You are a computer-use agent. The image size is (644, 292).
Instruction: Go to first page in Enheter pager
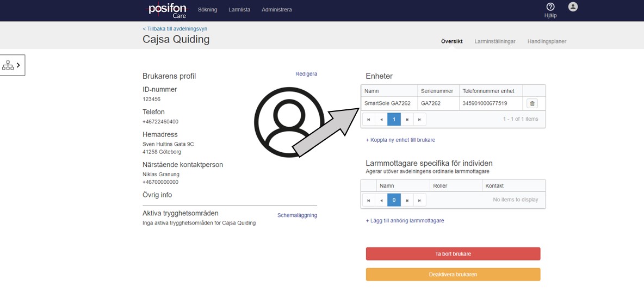coord(368,119)
